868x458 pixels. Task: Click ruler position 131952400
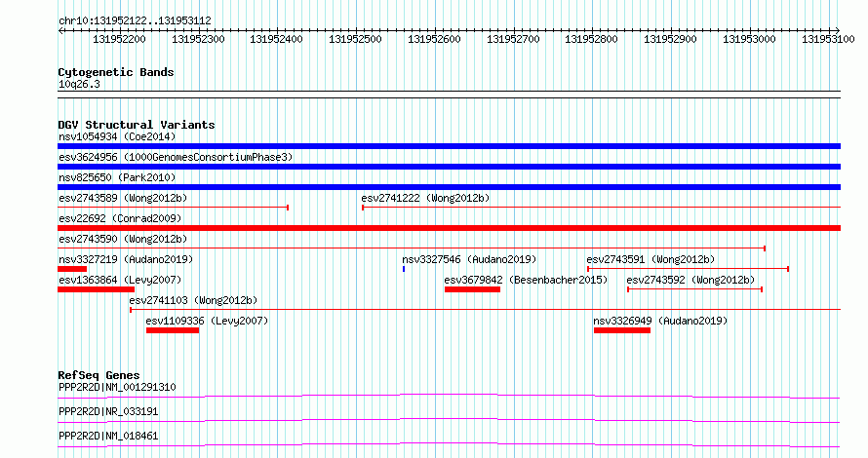[276, 39]
